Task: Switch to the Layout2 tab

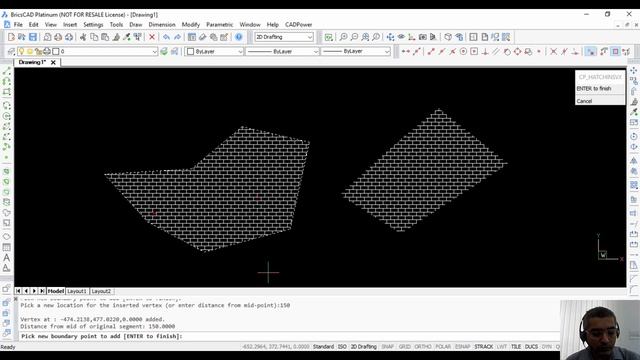Action: (101, 291)
